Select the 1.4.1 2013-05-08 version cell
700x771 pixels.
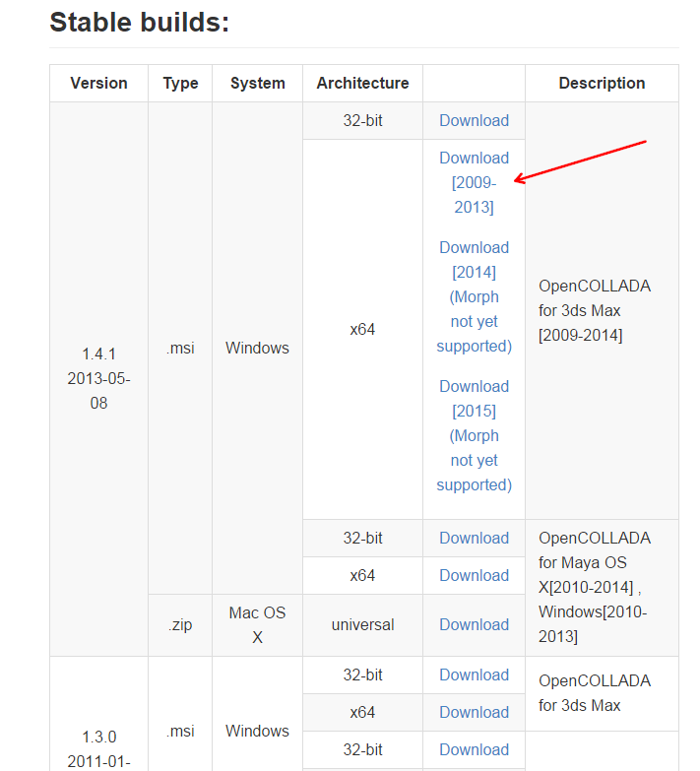(x=98, y=378)
